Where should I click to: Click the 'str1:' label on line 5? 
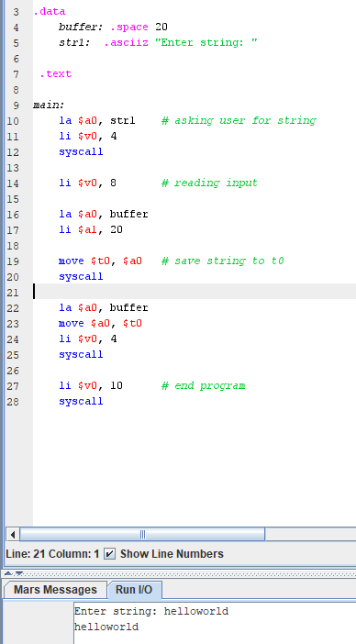tap(74, 43)
